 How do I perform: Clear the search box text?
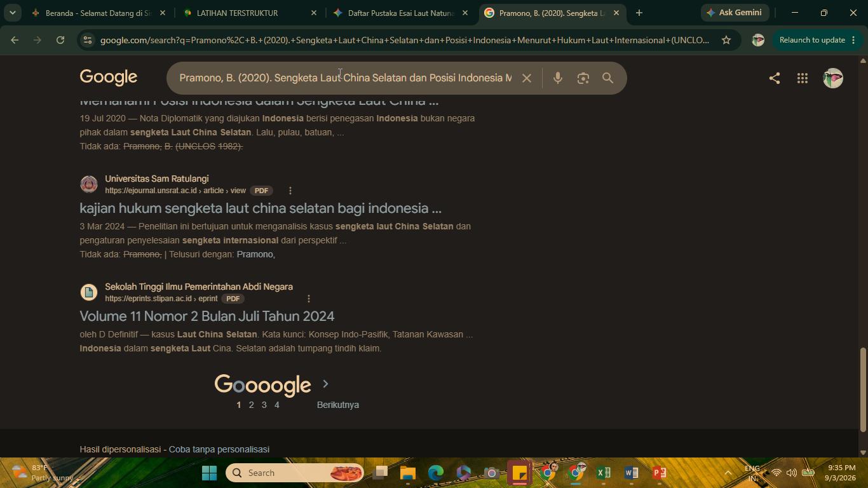[526, 78]
